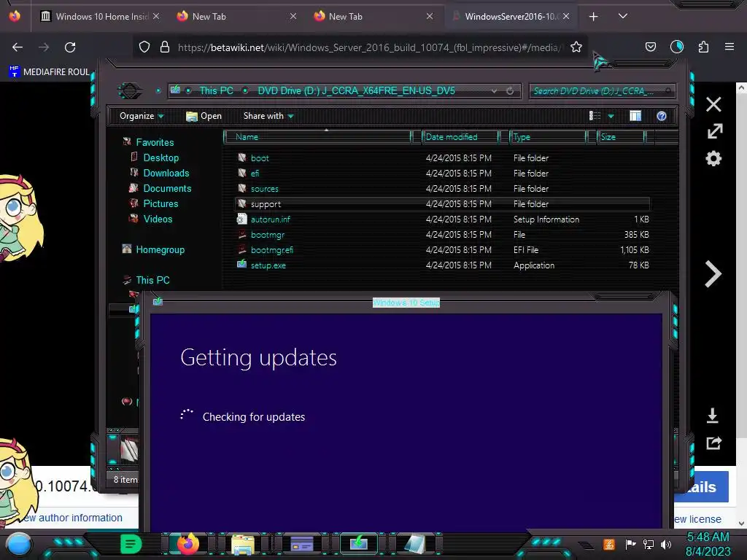Open the Share with dropdown
This screenshot has height=560, width=747.
tap(268, 116)
